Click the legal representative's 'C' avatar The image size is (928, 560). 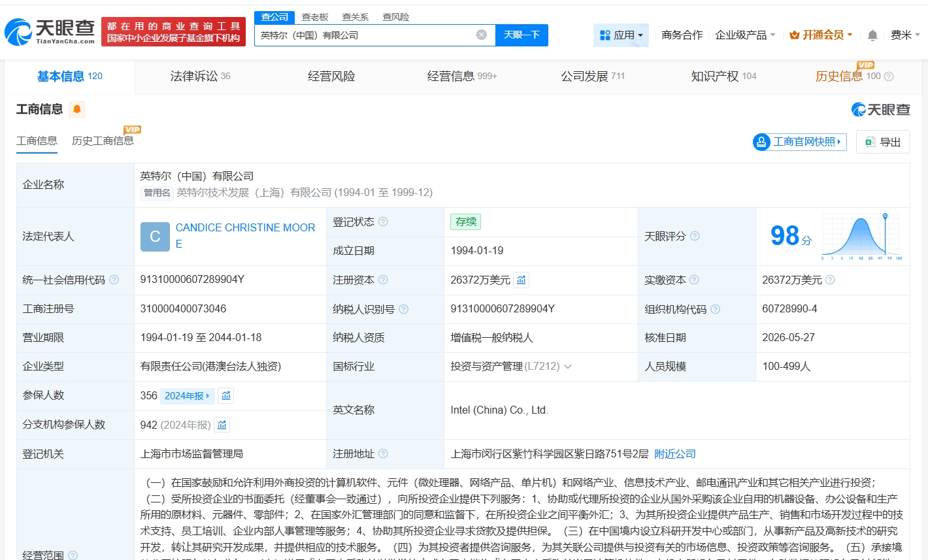click(155, 237)
